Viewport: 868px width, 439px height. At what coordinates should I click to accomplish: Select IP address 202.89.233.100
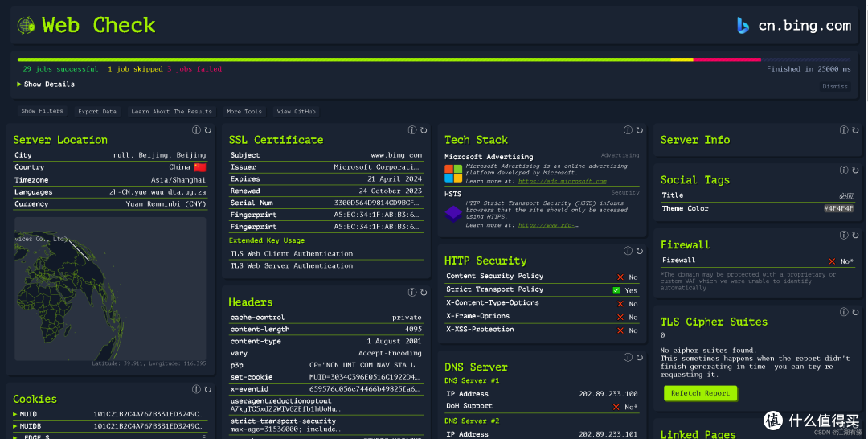click(x=608, y=394)
